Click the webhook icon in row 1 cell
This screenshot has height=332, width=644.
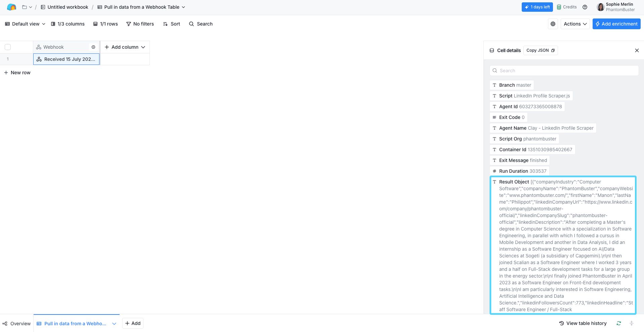tap(39, 59)
